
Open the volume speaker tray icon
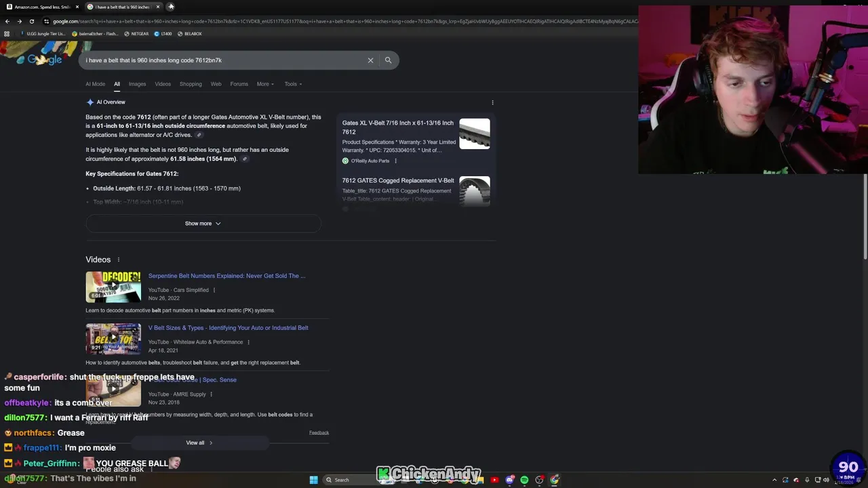tap(826, 480)
